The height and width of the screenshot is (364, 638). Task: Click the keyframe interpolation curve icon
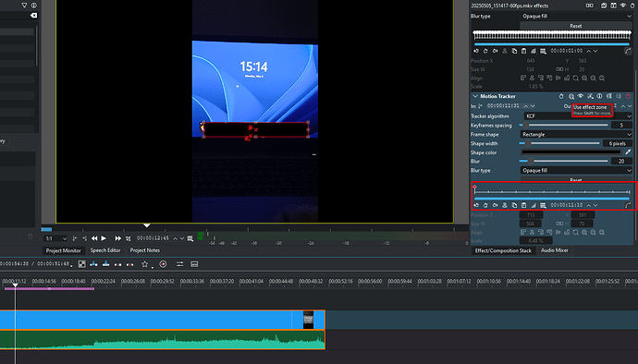tap(628, 205)
